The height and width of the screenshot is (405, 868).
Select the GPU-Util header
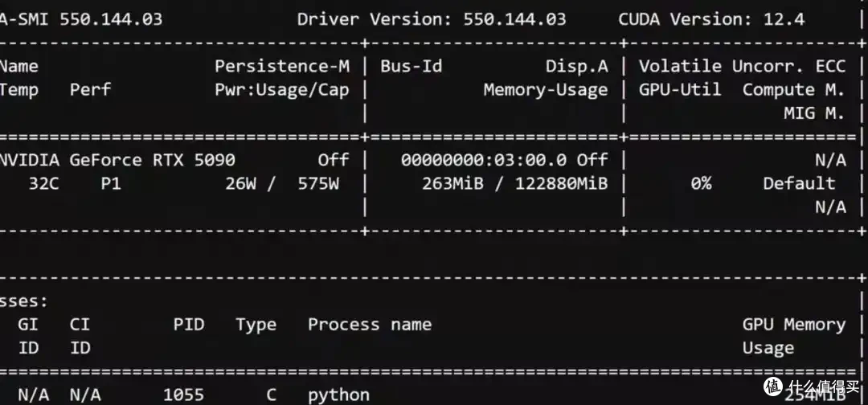[681, 90]
